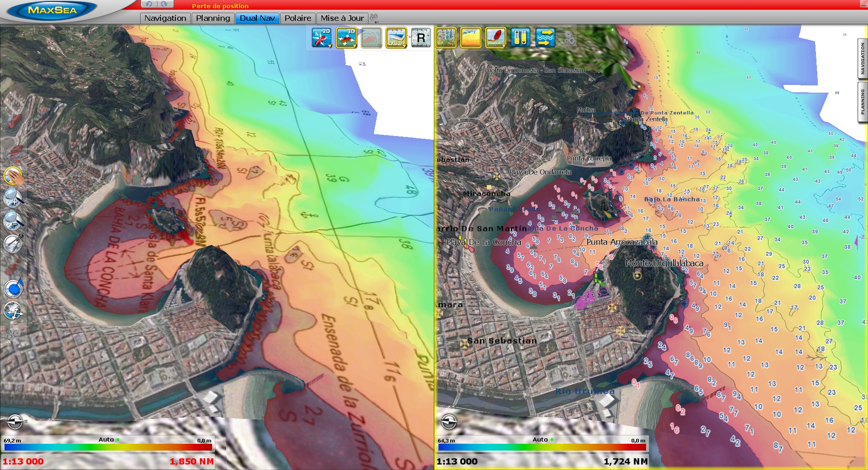Viewport: 868px width, 470px height.
Task: Open the 3D view dropdown triangle
Action: 355,46
